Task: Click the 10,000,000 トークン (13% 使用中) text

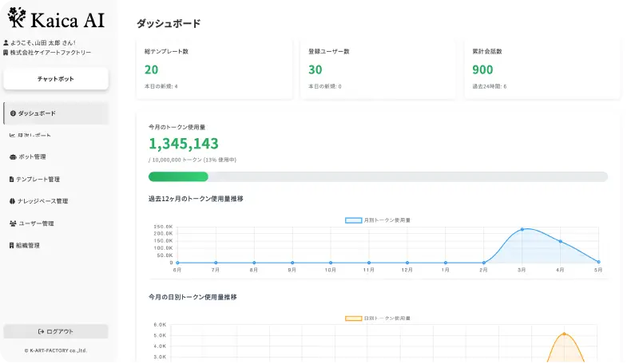Action: pyautogui.click(x=194, y=160)
